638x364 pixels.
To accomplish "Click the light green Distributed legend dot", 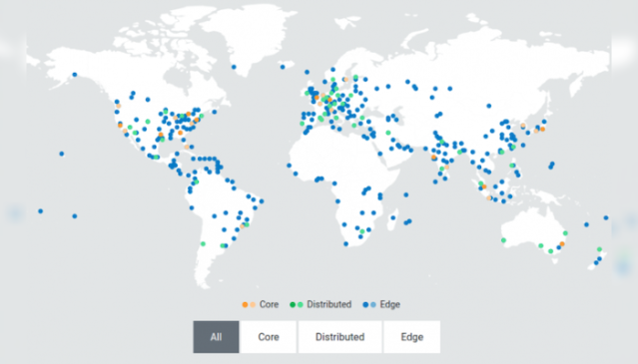I will pyautogui.click(x=301, y=304).
